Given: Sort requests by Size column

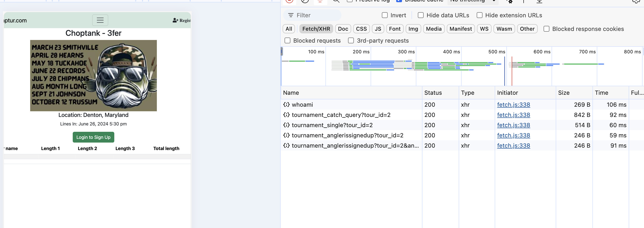Looking at the screenshot, I should (x=574, y=93).
